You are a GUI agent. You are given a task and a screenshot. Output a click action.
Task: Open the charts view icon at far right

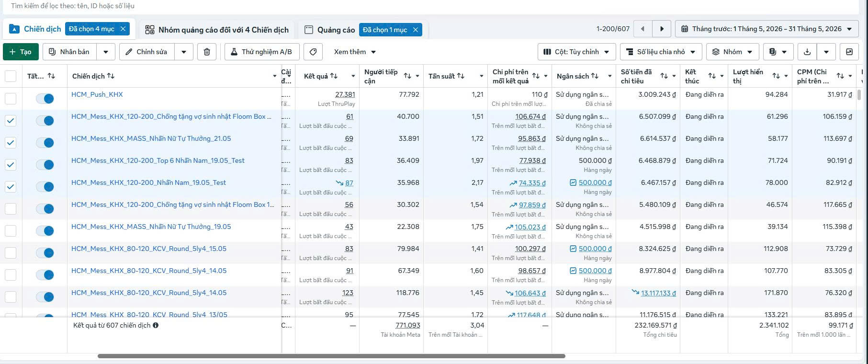coord(849,52)
